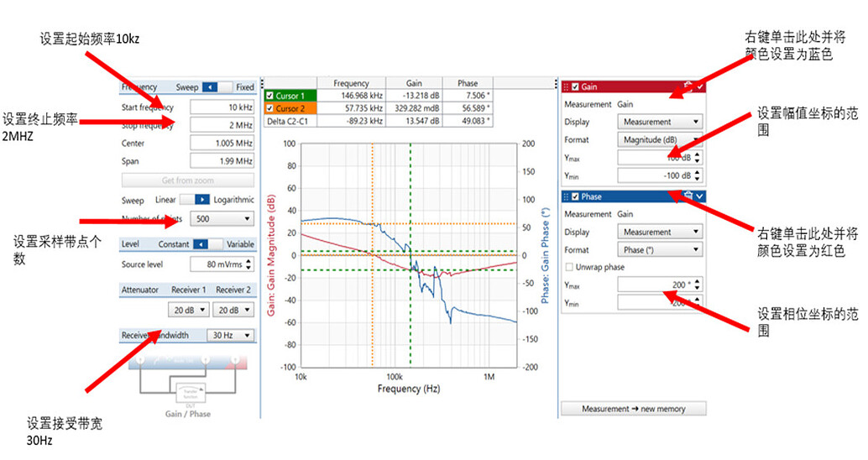
Task: Uncheck the Gain trace visibility checkbox
Action: pos(575,86)
